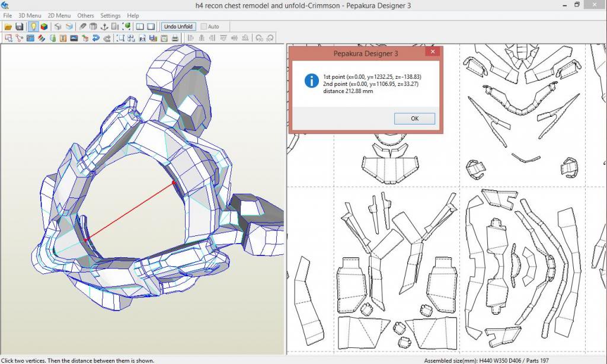Toggle the colored cube texture display icon
Screen dimensions: 607x364
pos(44,27)
